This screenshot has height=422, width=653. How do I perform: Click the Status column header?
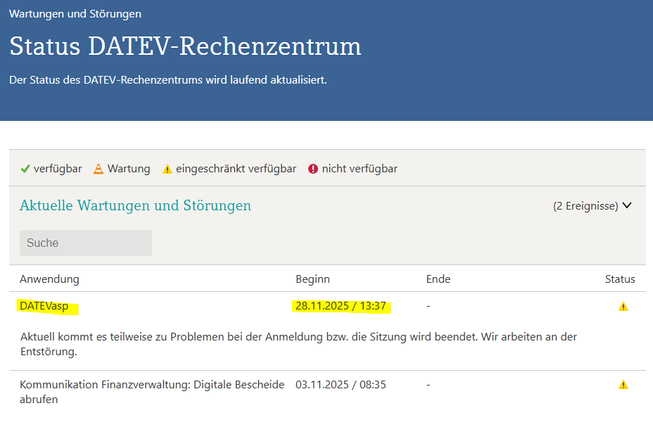pyautogui.click(x=620, y=279)
